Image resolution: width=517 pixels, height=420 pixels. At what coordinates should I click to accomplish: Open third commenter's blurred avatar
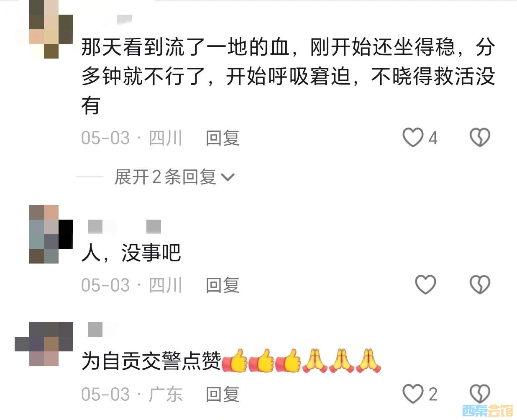tap(44, 344)
